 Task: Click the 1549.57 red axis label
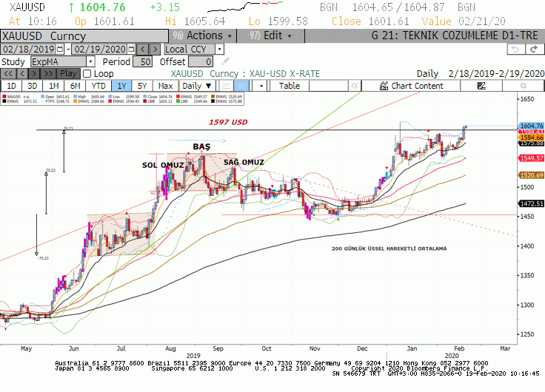pyautogui.click(x=532, y=158)
